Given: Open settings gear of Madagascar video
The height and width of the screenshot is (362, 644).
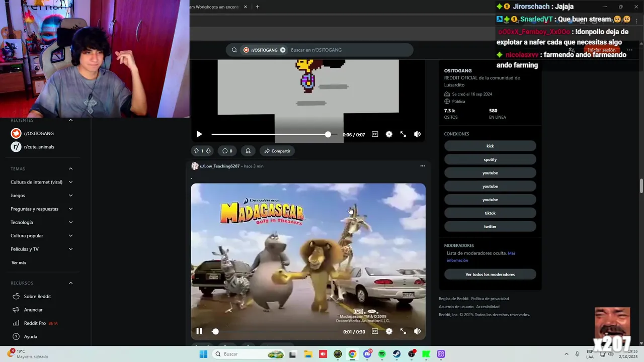Looking at the screenshot, I should pyautogui.click(x=389, y=331).
